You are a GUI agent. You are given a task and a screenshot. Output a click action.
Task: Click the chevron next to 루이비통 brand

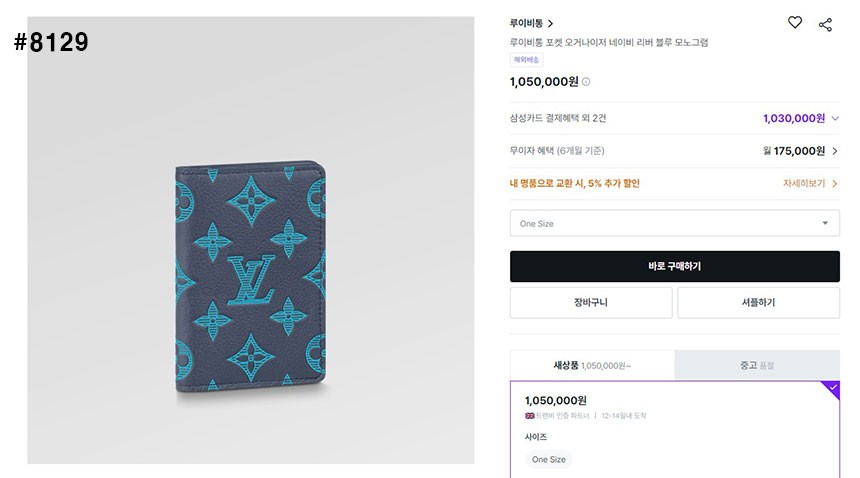550,24
